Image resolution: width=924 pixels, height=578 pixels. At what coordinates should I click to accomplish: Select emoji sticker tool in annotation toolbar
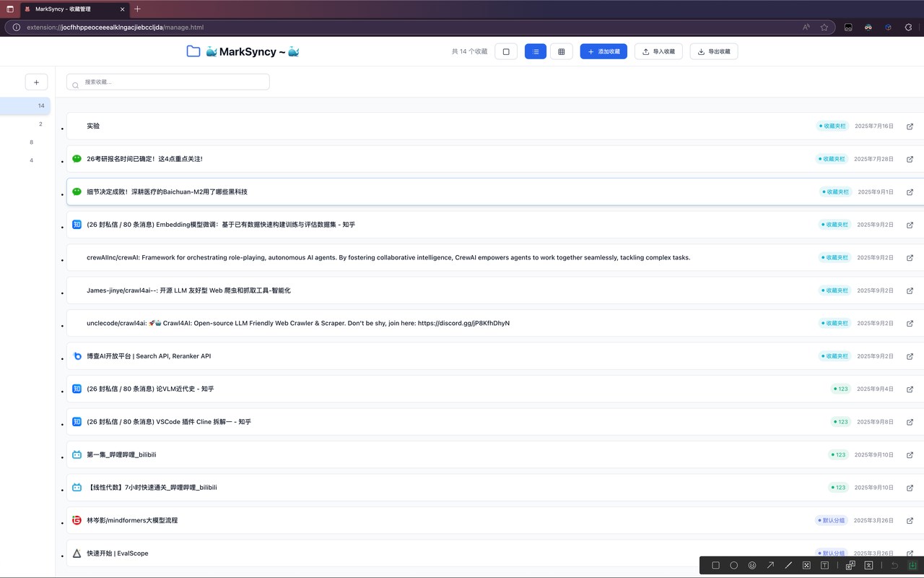[752, 566]
